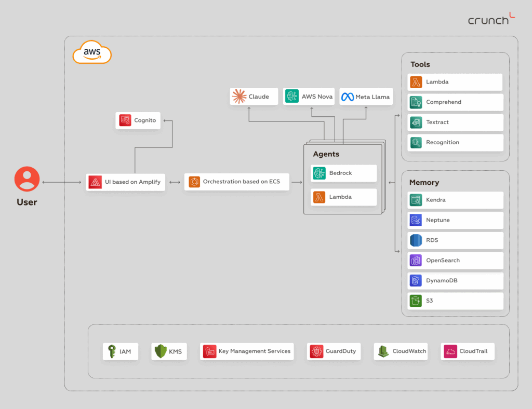Click the AWS cloud logo
This screenshot has width=532, height=409.
pos(92,52)
